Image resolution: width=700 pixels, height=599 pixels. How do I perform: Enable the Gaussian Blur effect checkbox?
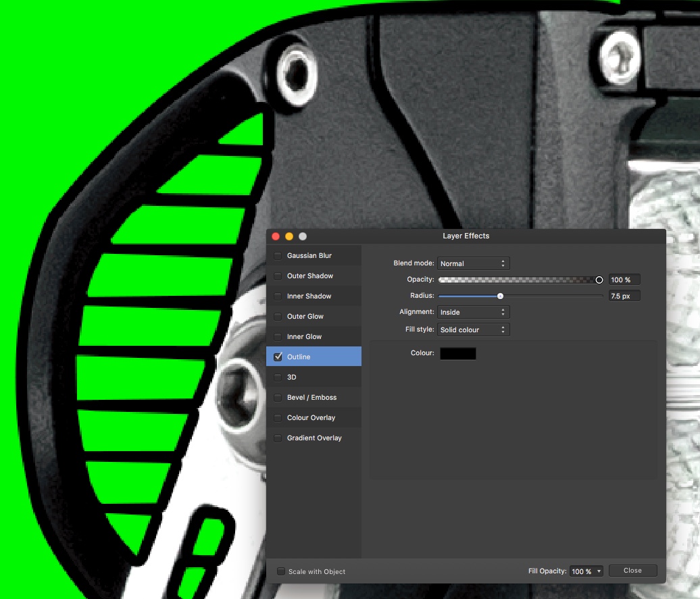(x=278, y=256)
